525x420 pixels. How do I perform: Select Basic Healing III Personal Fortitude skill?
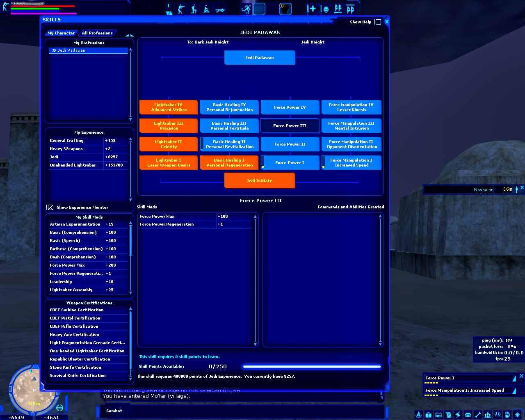pos(229,126)
